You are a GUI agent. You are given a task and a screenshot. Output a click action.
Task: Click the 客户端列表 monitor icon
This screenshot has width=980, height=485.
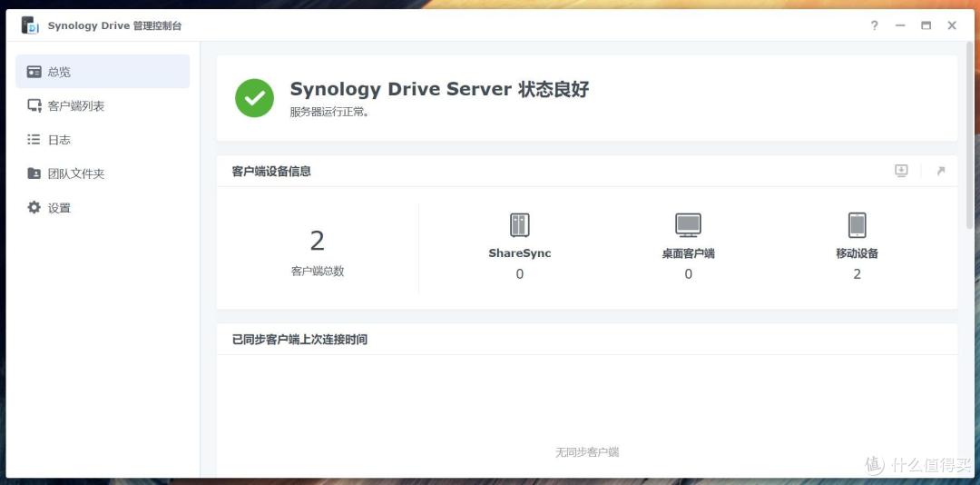(34, 105)
